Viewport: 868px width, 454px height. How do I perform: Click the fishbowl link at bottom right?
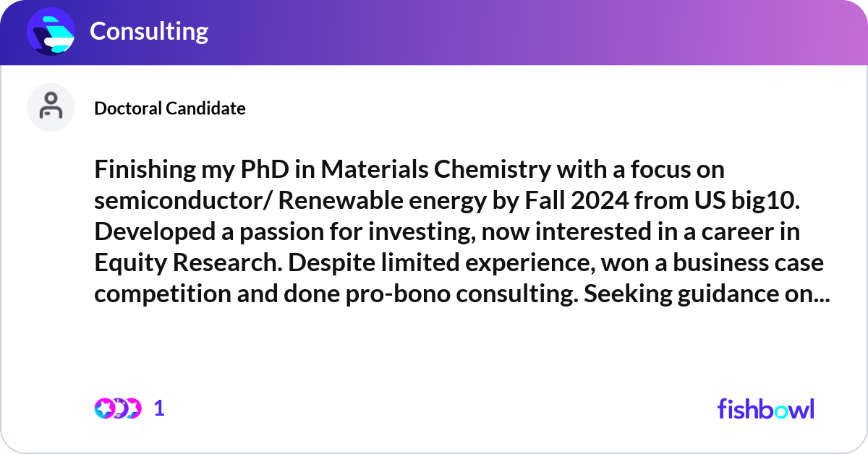pos(765,408)
